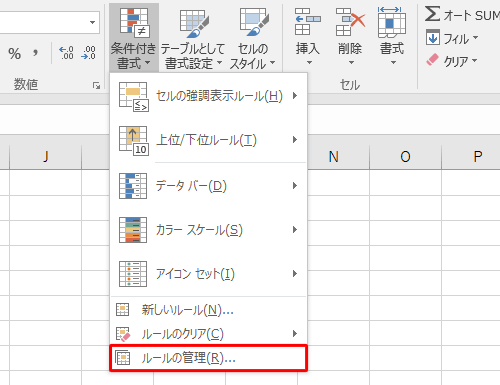Open ルールのクリア(C) submenu

pyautogui.click(x=208, y=334)
